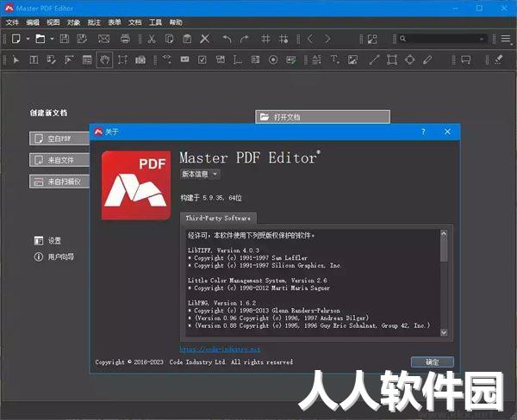Close the 关于 dialog
Image resolution: width=517 pixels, height=420 pixels.
click(447, 132)
